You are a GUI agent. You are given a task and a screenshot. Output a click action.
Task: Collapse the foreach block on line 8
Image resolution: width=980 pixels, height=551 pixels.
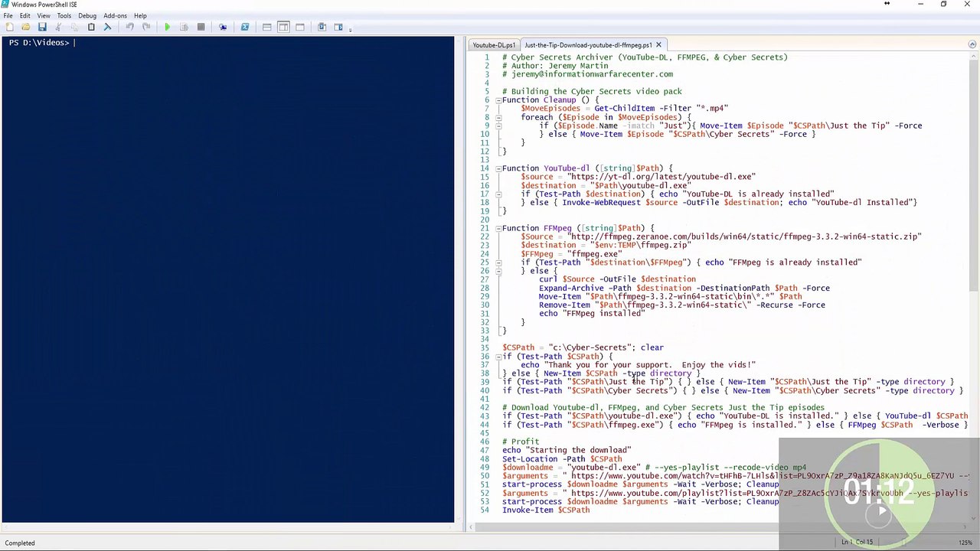pyautogui.click(x=498, y=117)
